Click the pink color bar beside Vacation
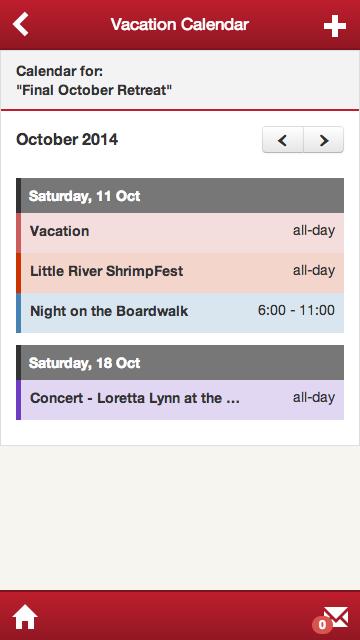 pos(18,233)
